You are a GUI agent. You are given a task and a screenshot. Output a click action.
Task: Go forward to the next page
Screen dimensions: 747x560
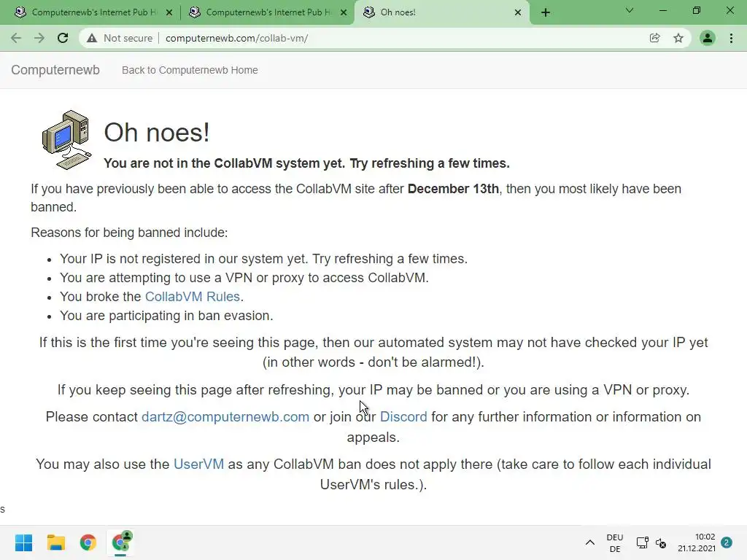coord(39,38)
